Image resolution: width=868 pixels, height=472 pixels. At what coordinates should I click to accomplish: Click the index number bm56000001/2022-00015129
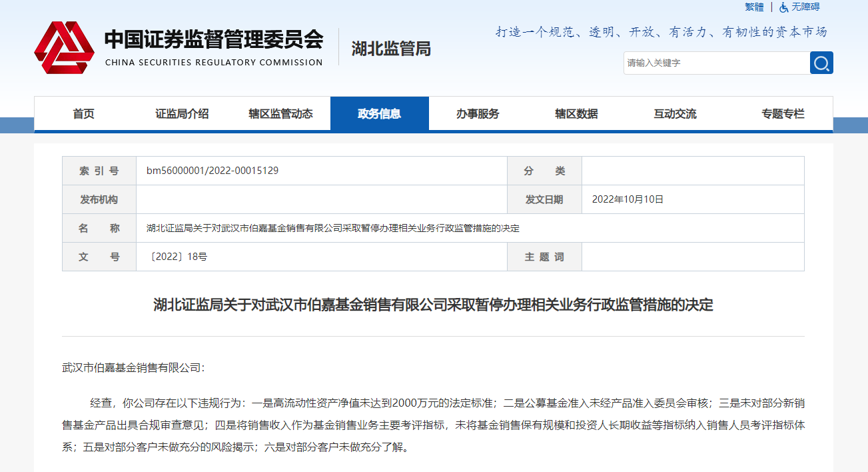point(213,171)
